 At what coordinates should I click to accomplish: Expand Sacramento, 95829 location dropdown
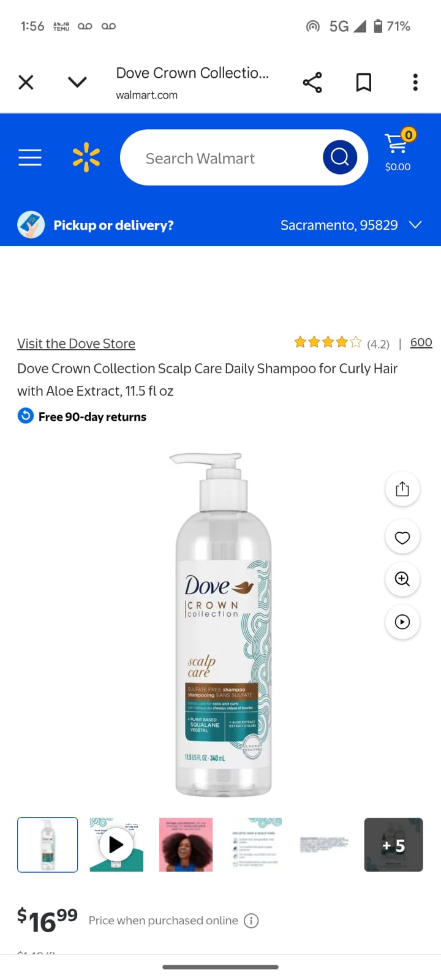(351, 225)
